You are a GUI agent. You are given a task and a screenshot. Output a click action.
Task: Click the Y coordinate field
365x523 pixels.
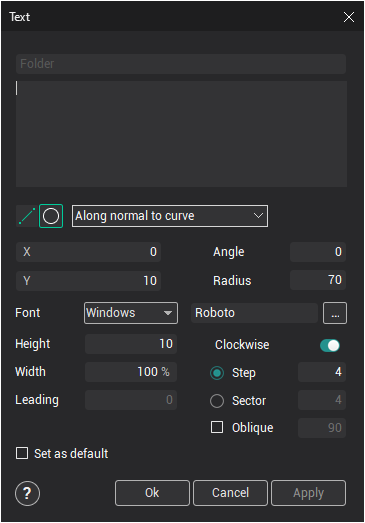pyautogui.click(x=88, y=281)
